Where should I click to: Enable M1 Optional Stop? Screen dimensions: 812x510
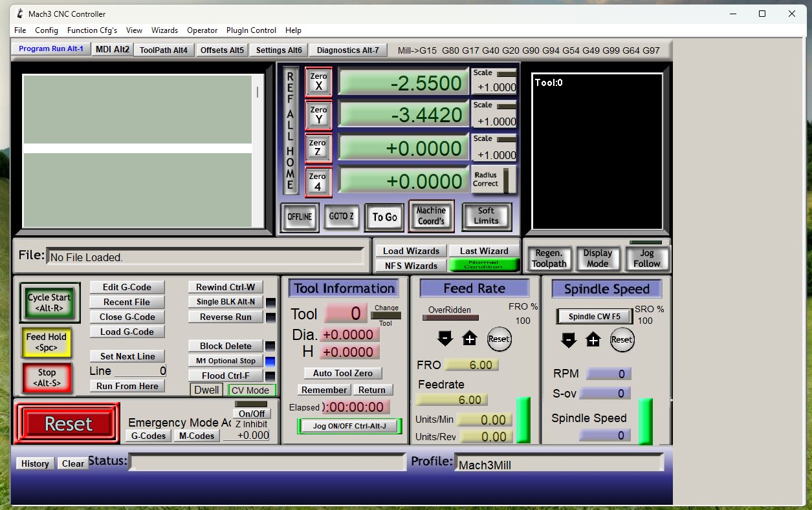[x=225, y=361]
